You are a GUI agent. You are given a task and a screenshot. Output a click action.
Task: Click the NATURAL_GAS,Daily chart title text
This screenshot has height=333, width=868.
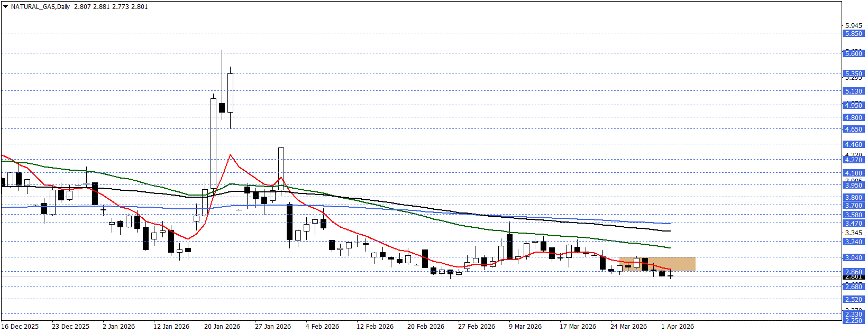tap(40, 7)
